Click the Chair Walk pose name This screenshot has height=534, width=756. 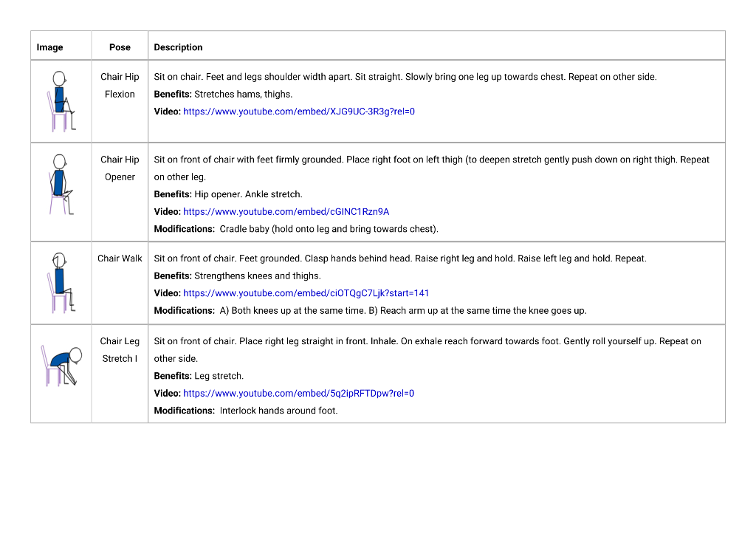pyautogui.click(x=120, y=259)
